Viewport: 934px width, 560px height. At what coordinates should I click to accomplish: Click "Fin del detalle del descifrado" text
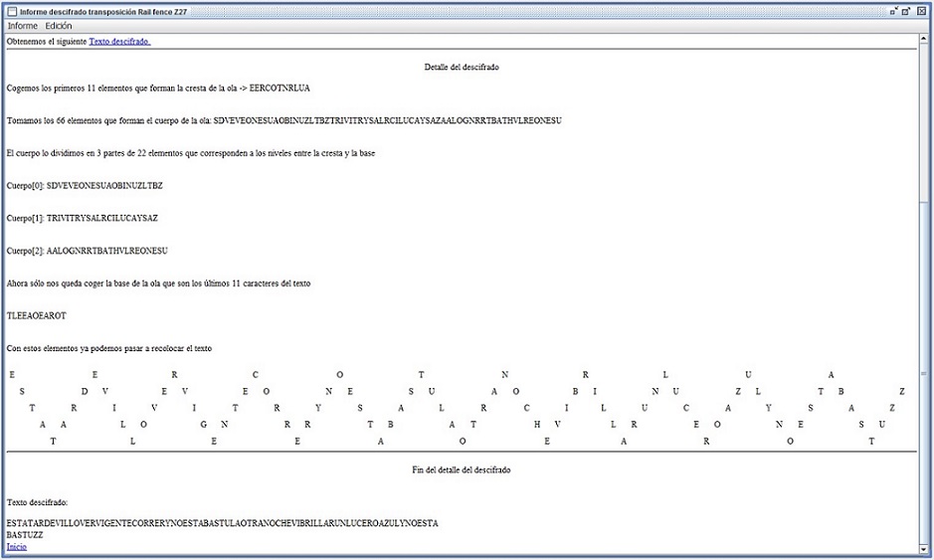click(461, 469)
